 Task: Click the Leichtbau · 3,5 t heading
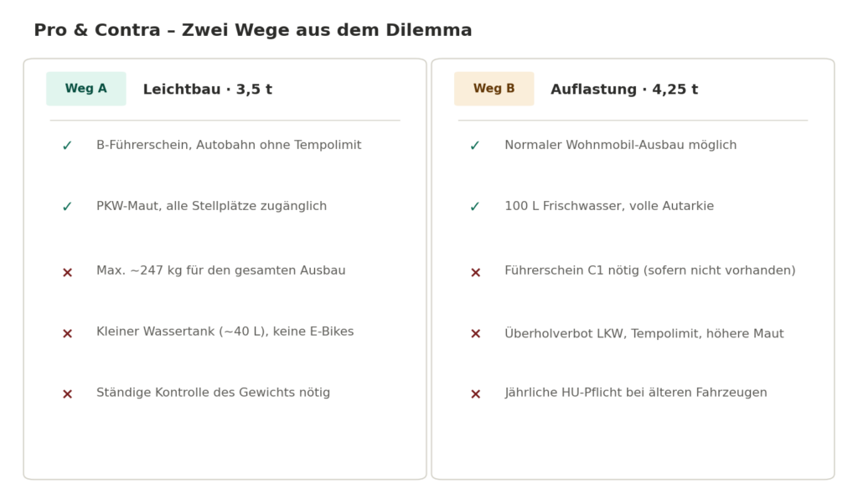208,90
